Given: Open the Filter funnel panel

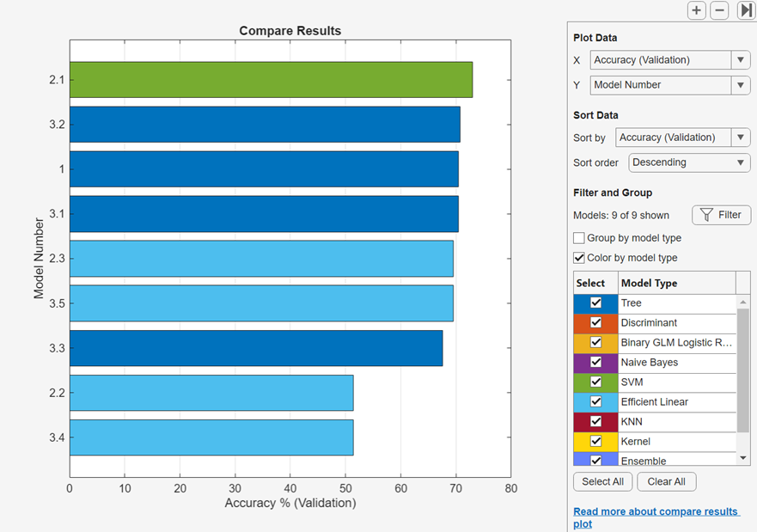Looking at the screenshot, I should tap(721, 215).
